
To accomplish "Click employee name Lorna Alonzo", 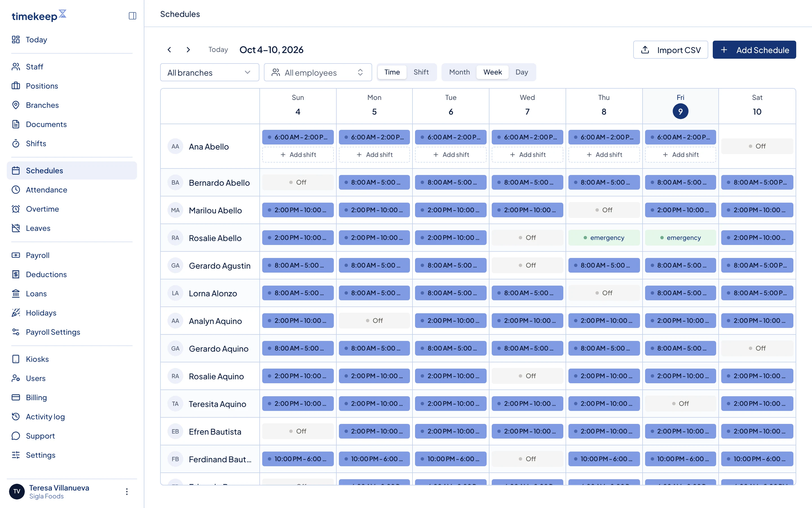I will [x=213, y=293].
